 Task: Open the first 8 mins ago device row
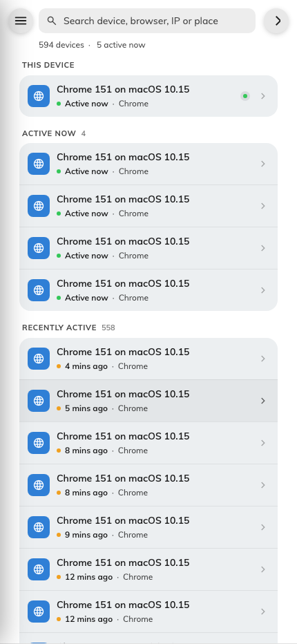[x=148, y=443]
